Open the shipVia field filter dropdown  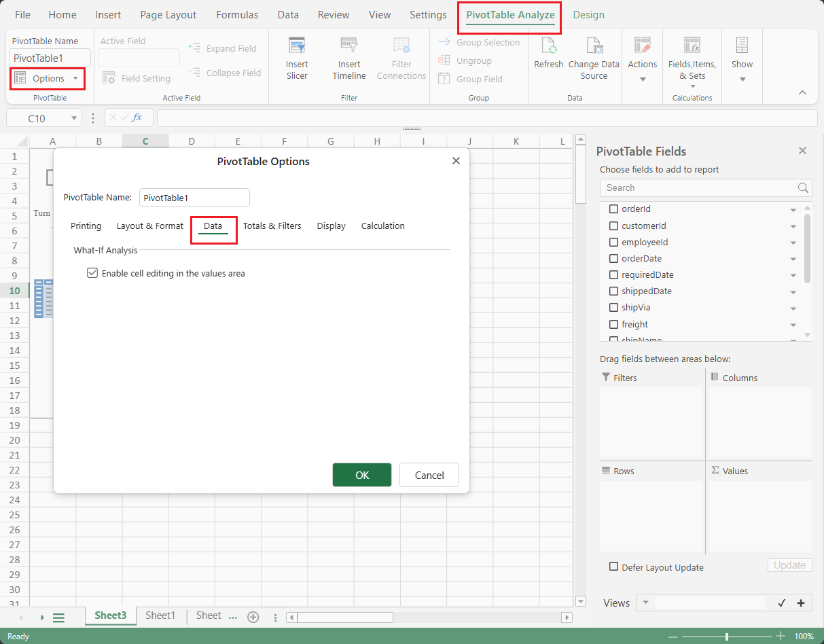(x=793, y=308)
